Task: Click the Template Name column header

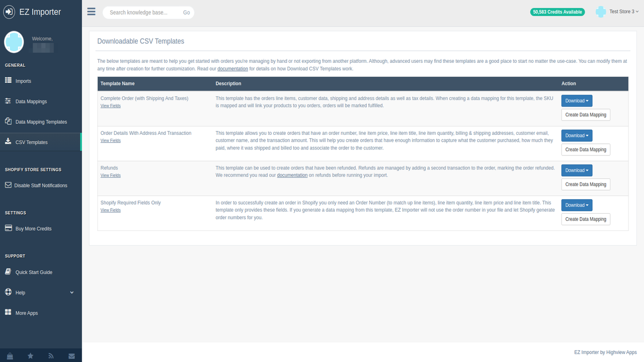Action: pyautogui.click(x=118, y=83)
